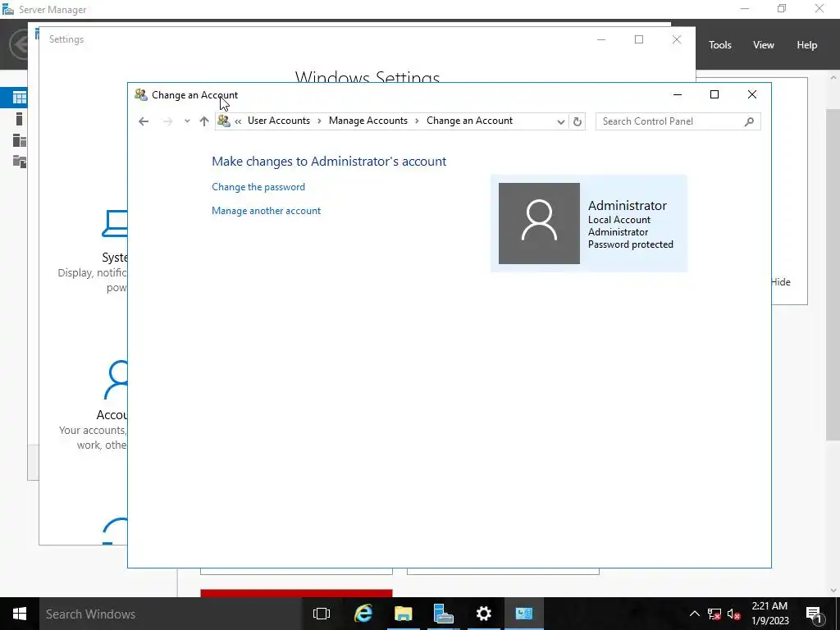
Task: Switch to Server Manager taskbar button
Action: 444,614
